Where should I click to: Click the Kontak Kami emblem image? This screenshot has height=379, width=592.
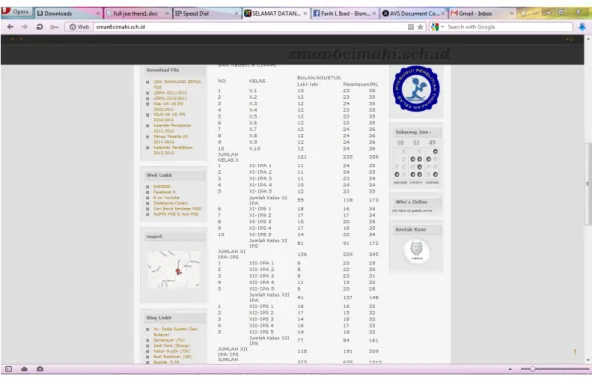416,251
